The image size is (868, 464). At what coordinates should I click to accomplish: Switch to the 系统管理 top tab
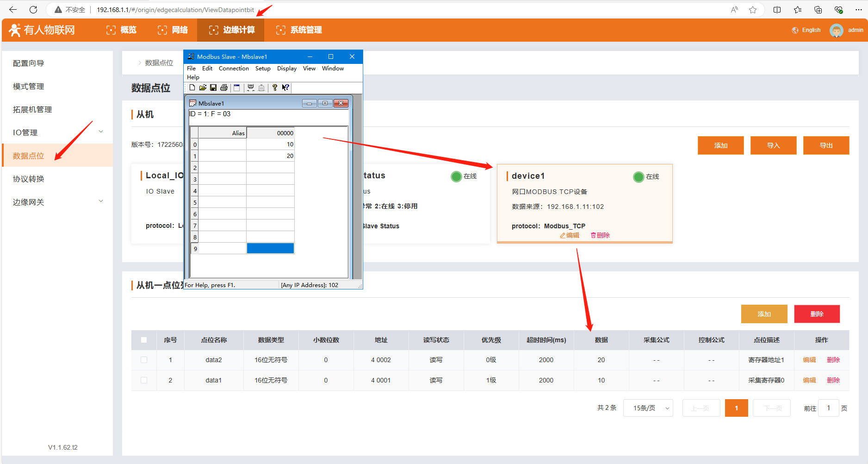point(299,30)
